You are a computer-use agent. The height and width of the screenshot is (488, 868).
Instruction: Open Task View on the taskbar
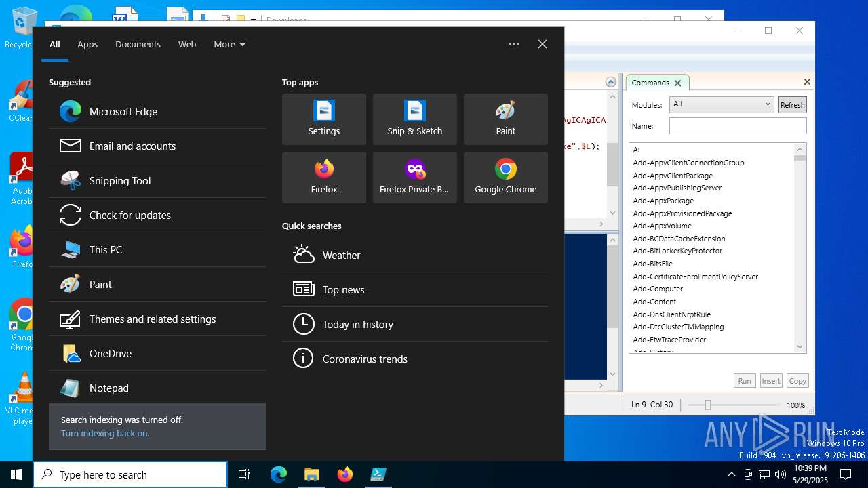click(x=244, y=474)
